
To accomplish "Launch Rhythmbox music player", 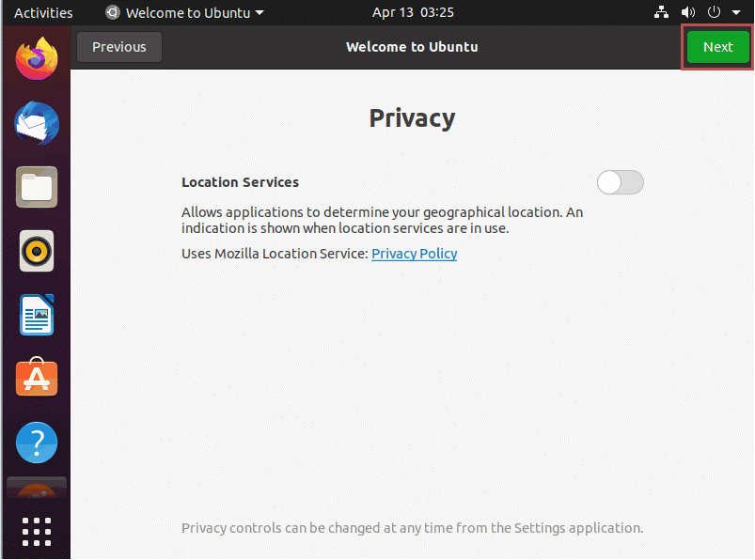I will click(37, 251).
